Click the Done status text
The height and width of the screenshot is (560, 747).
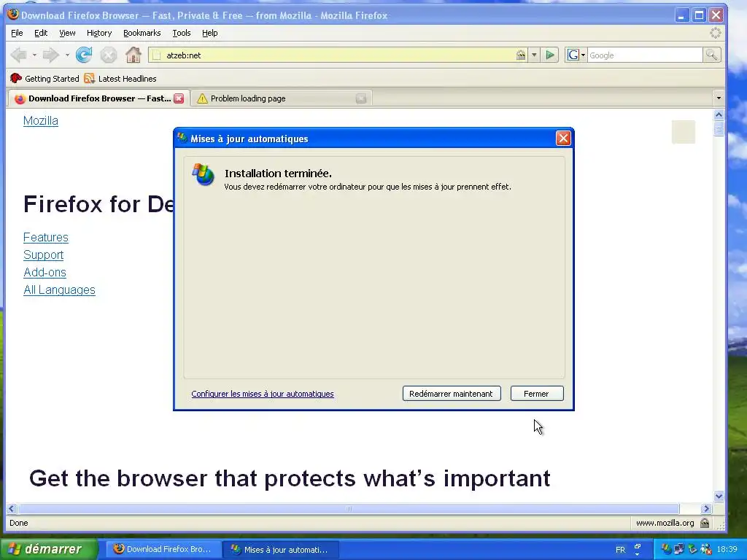coord(19,523)
